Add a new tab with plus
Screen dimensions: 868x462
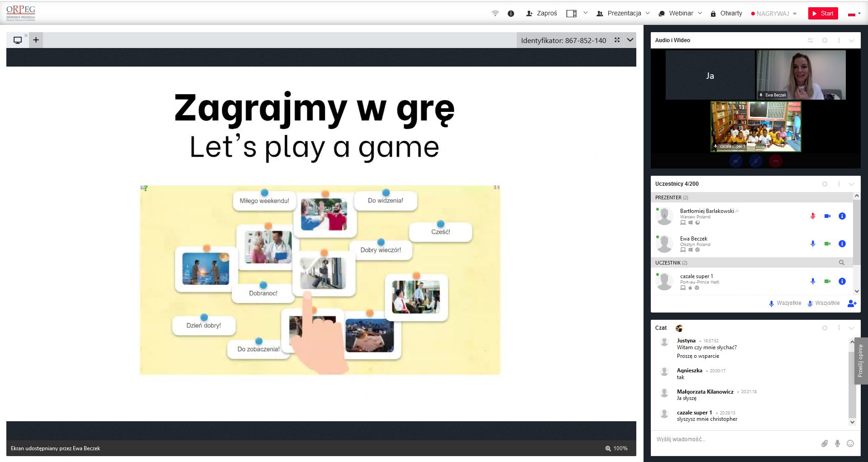coord(36,40)
